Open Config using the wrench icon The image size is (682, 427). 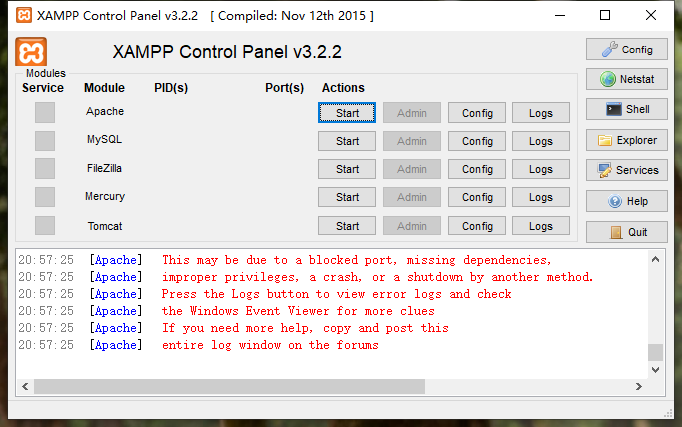tap(627, 49)
